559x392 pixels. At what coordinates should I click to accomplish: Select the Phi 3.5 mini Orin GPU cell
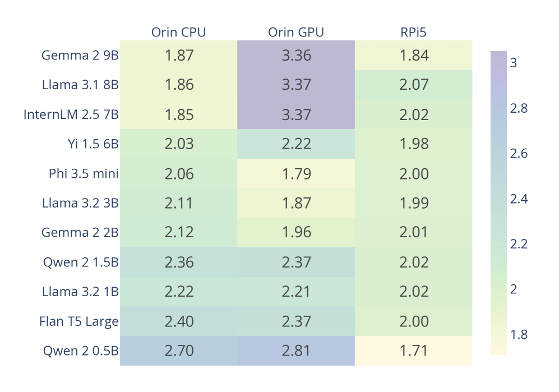[x=296, y=173]
